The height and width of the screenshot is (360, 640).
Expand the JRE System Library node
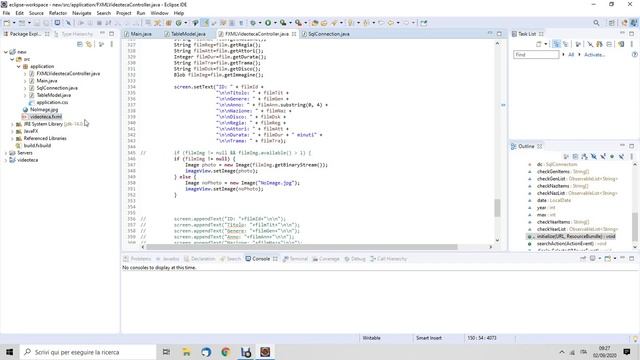12,124
